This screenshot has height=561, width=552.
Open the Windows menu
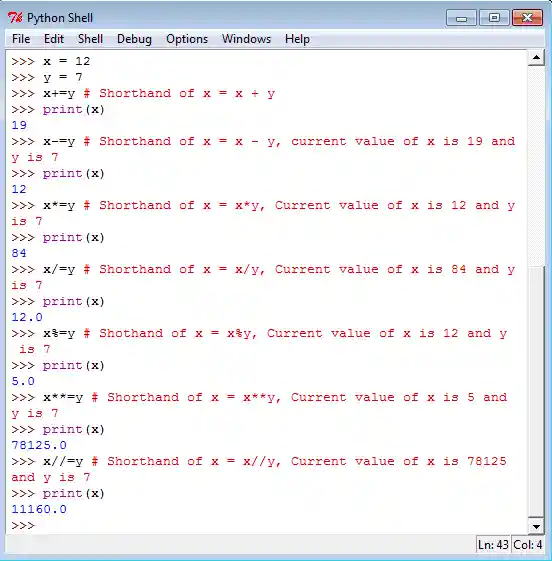[246, 39]
